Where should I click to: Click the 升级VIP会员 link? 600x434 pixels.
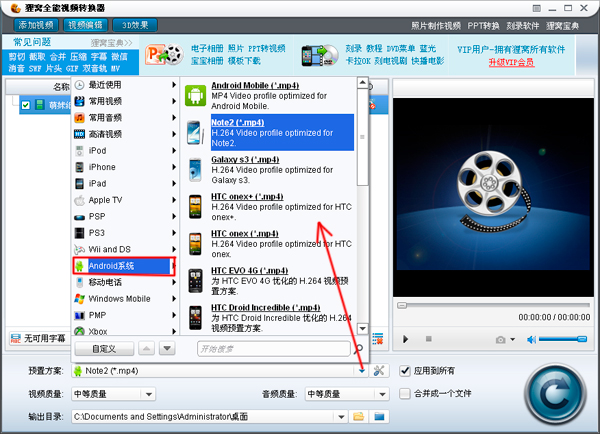[512, 62]
